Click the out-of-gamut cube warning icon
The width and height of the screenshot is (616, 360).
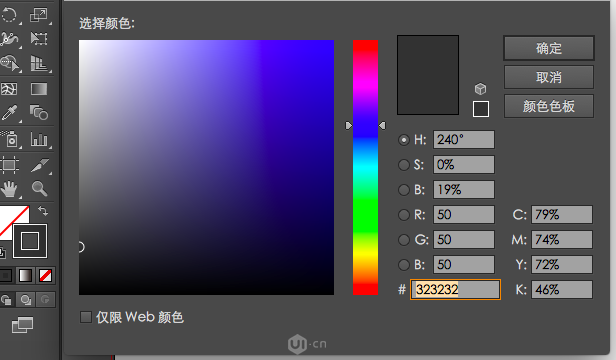click(480, 89)
